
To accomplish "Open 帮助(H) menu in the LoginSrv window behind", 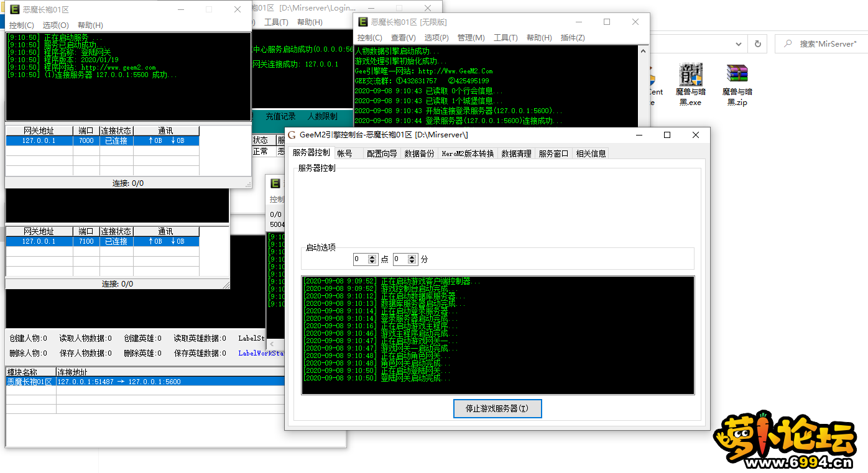I will pos(310,22).
